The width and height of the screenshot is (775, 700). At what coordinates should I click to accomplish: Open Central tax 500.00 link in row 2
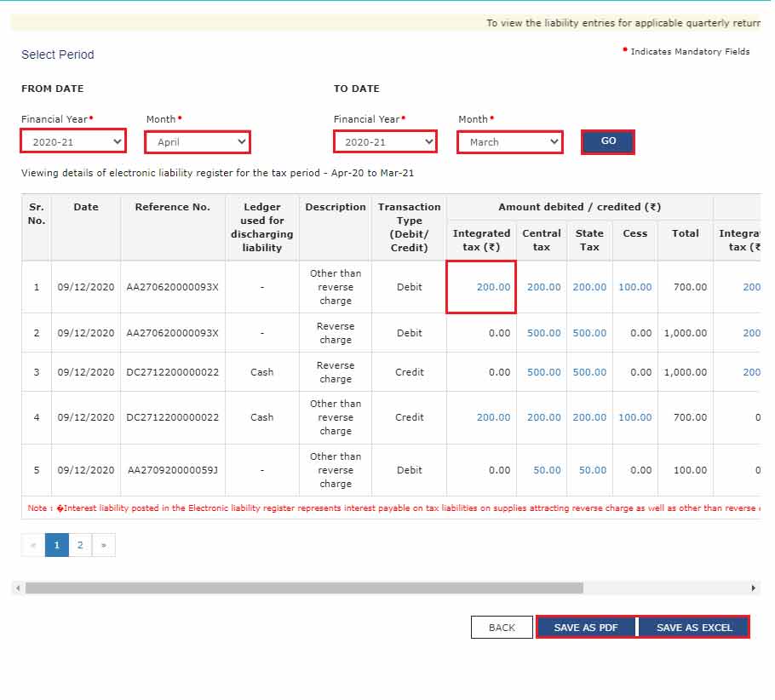point(543,333)
